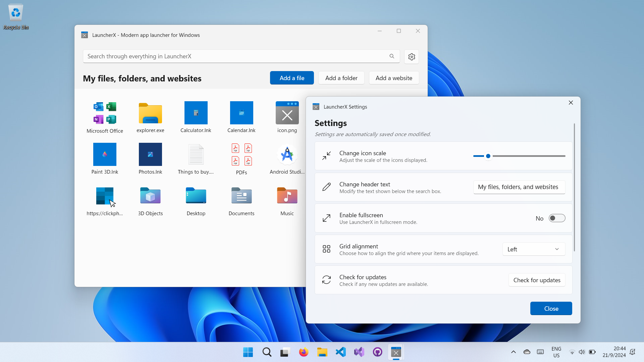Click the blue Close button in Settings
Viewport: 644px width, 362px height.
coord(551,308)
